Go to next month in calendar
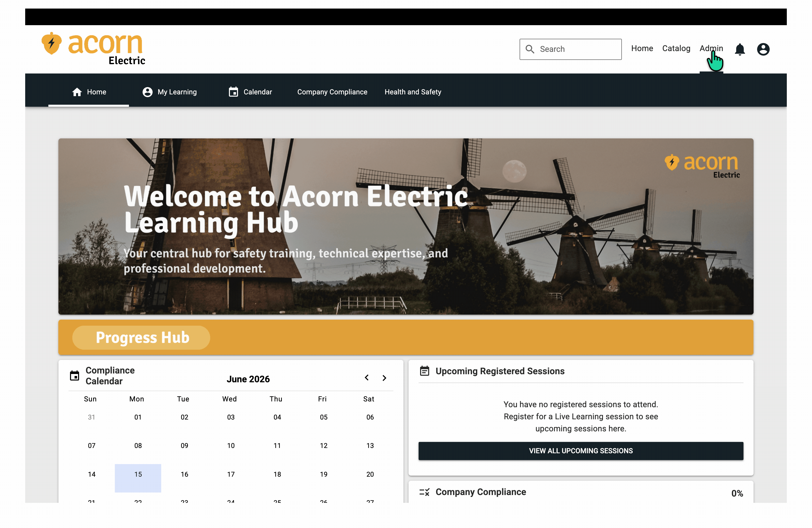Screen dimensions: 812x528 pos(384,378)
